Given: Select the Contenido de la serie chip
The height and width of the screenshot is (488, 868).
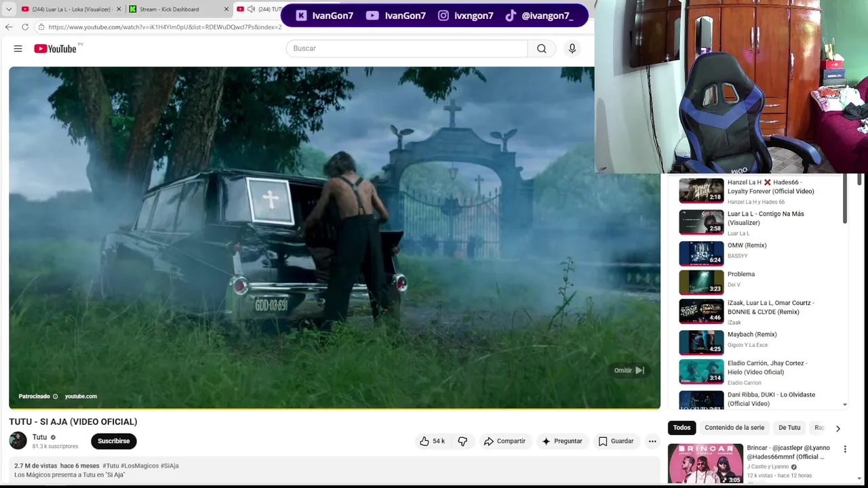Looking at the screenshot, I should pos(734,428).
